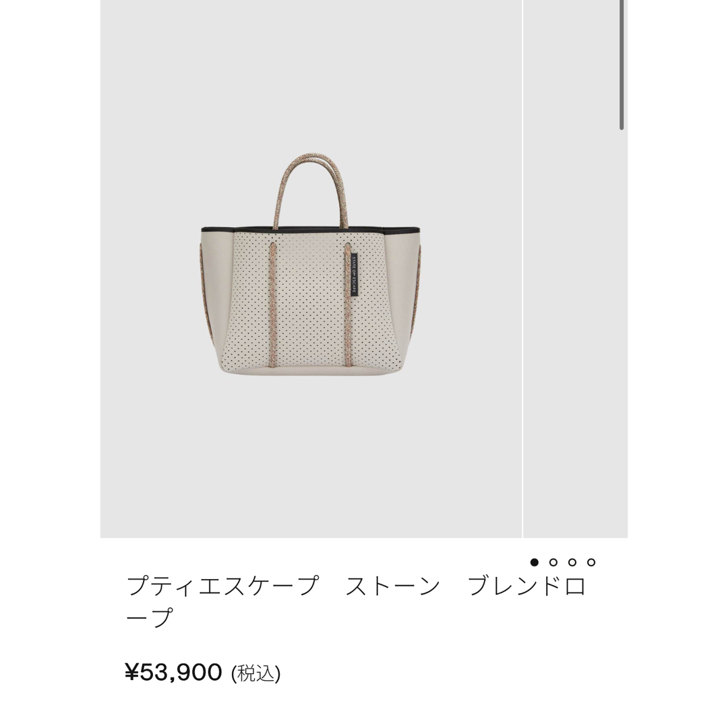Image resolution: width=728 pixels, height=728 pixels.
Task: Click the second line of the title ープ
Action: (x=149, y=618)
